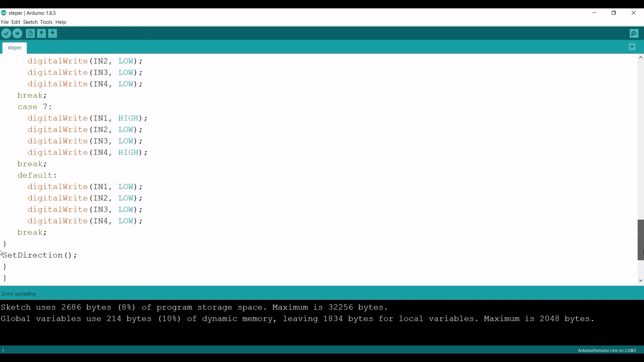Click the Arduino logo in title bar

point(4,13)
